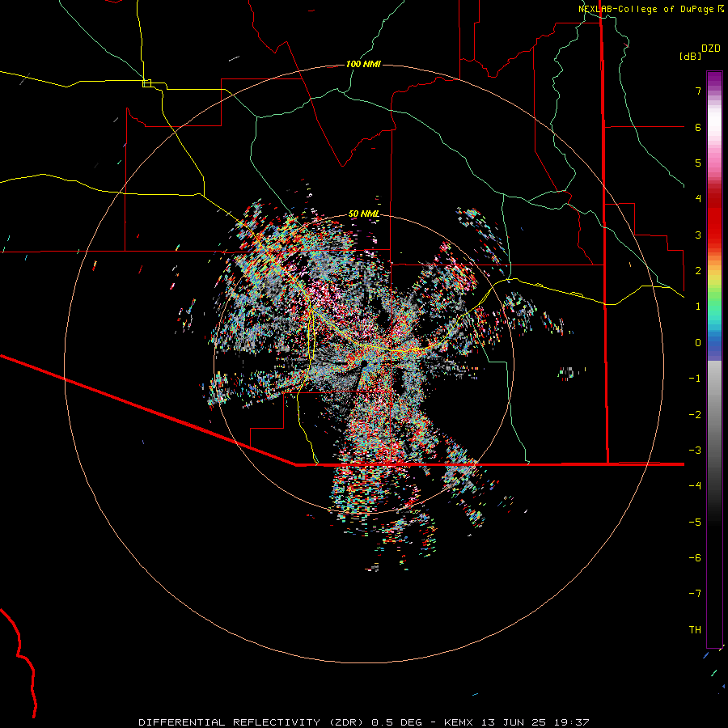Click the product title caption at bottom
Image resolution: width=728 pixels, height=728 pixels.
[364, 722]
